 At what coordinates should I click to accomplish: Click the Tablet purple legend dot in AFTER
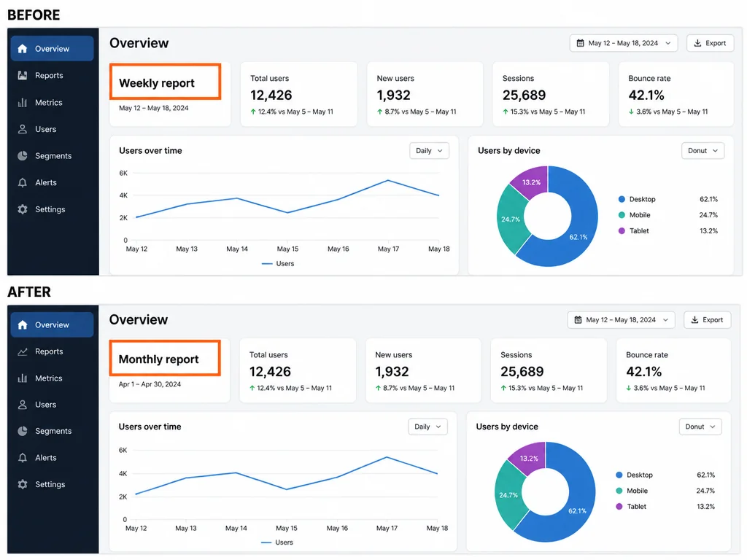pyautogui.click(x=619, y=506)
